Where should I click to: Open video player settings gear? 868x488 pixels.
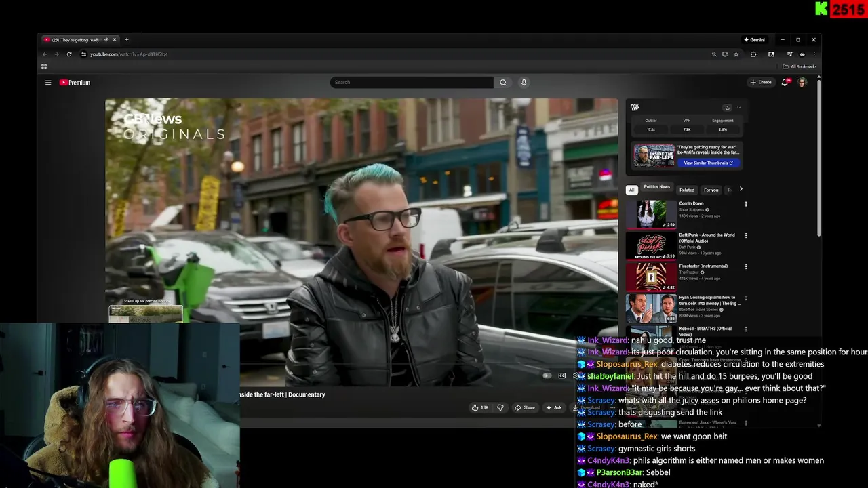(x=576, y=375)
